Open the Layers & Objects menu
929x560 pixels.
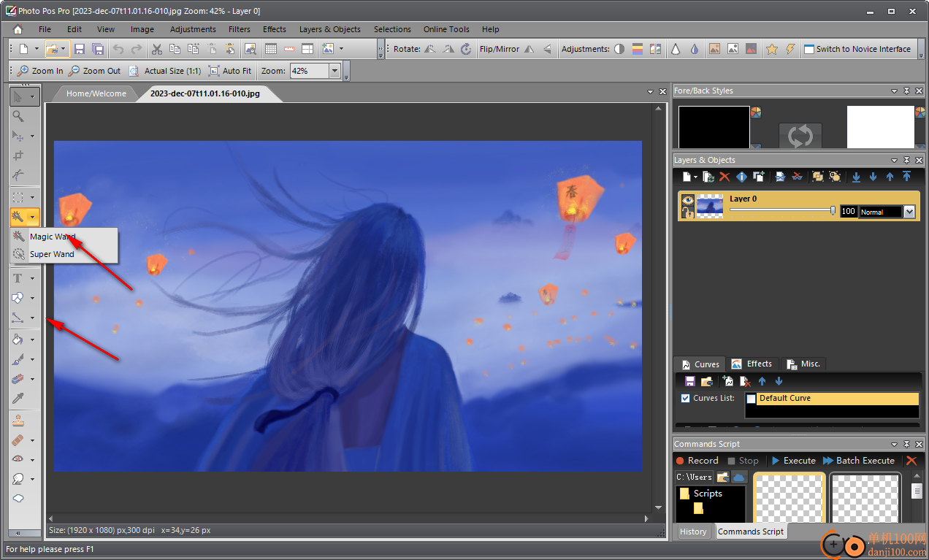330,29
